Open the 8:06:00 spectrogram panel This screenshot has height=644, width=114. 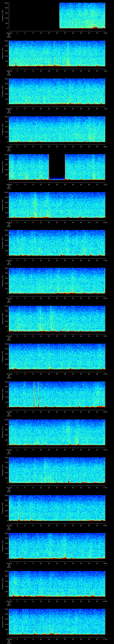click(x=57, y=91)
